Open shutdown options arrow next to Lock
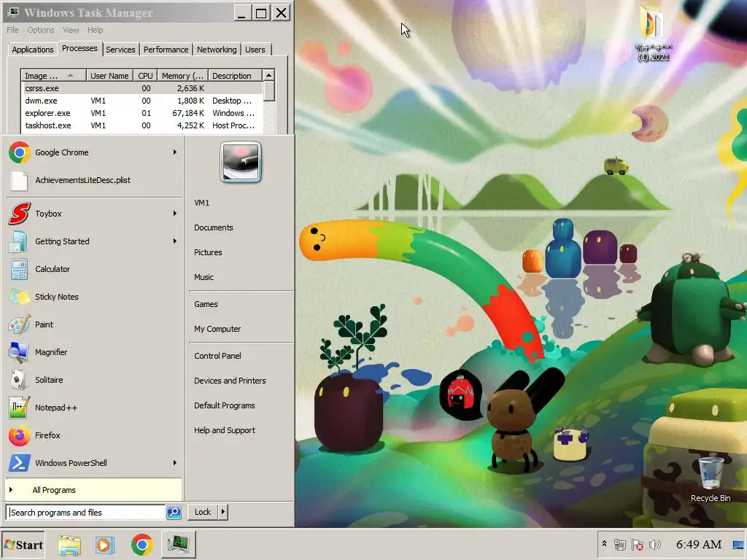The width and height of the screenshot is (747, 560). click(223, 512)
